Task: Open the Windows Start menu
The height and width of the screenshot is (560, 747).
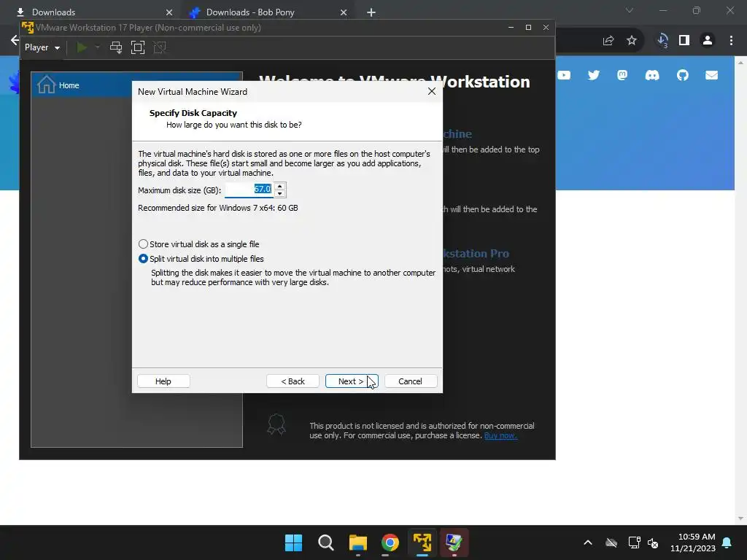Action: click(x=293, y=542)
